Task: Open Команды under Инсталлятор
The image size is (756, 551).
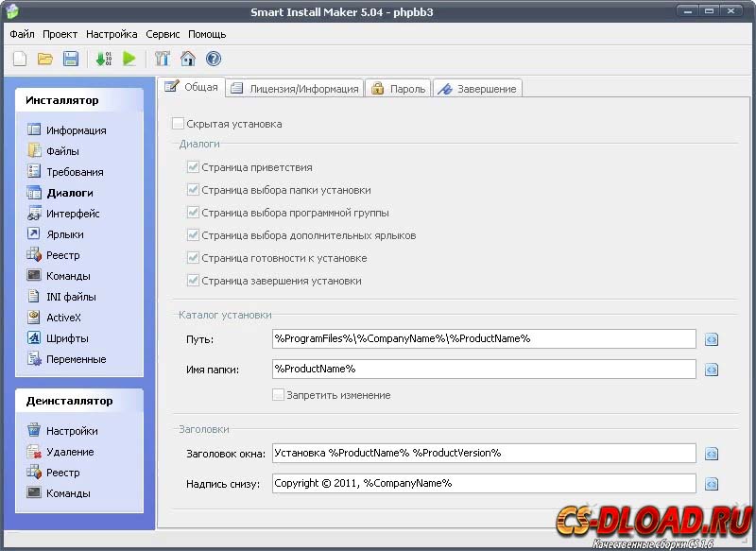Action: [59, 276]
